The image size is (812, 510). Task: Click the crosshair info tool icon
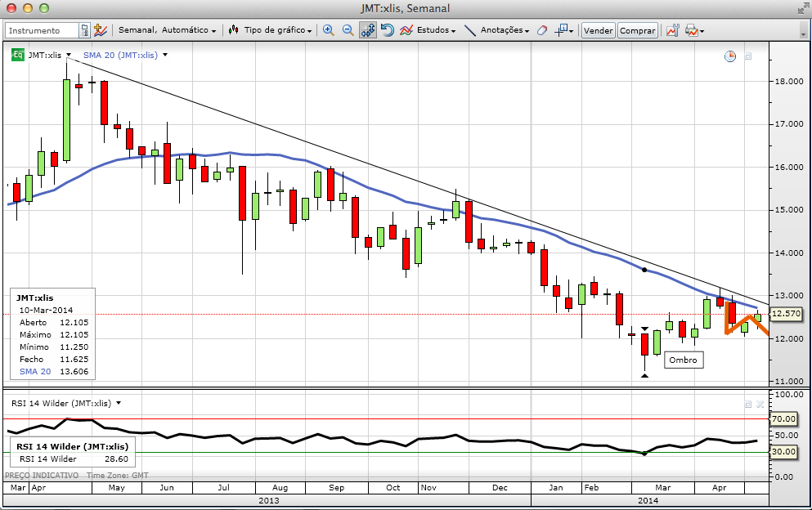click(x=561, y=30)
